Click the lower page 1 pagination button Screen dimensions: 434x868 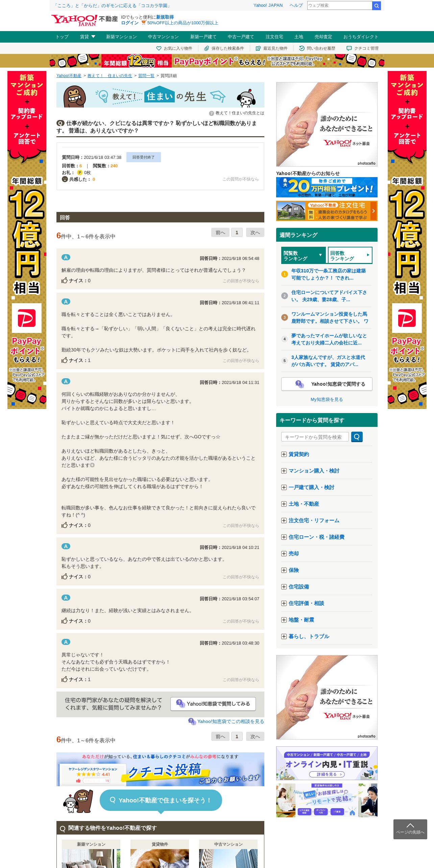pos(237,737)
